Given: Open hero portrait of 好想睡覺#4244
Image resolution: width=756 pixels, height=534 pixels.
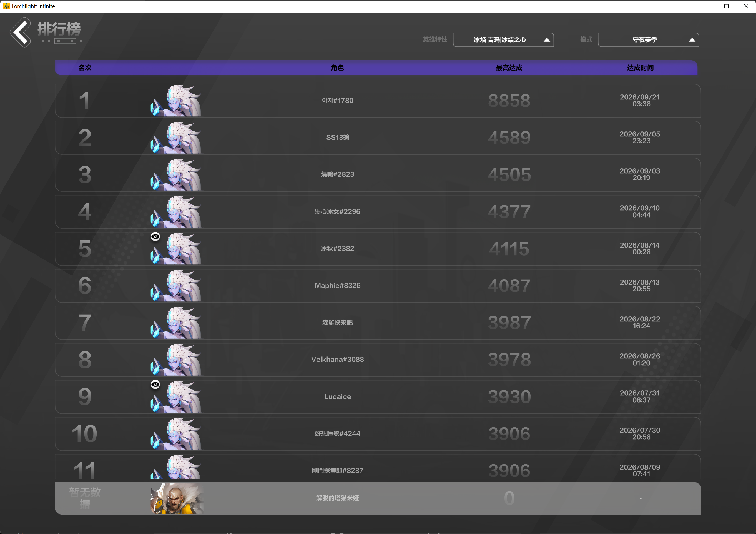Looking at the screenshot, I should (176, 433).
